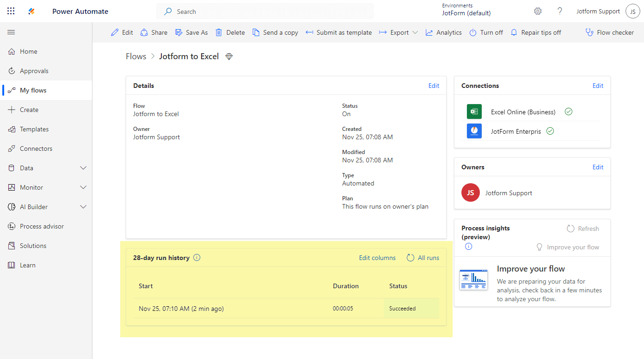The width and height of the screenshot is (644, 359).
Task: Go to Home in the sidebar
Action: pyautogui.click(x=46, y=51)
